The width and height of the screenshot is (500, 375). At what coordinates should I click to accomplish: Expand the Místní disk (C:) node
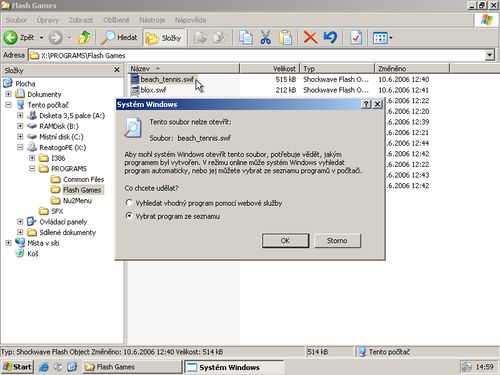point(20,137)
